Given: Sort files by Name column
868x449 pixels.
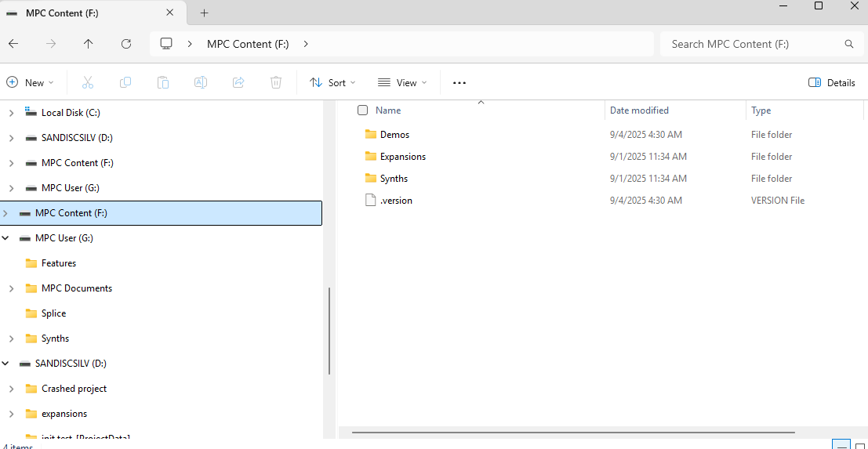Looking at the screenshot, I should (388, 110).
